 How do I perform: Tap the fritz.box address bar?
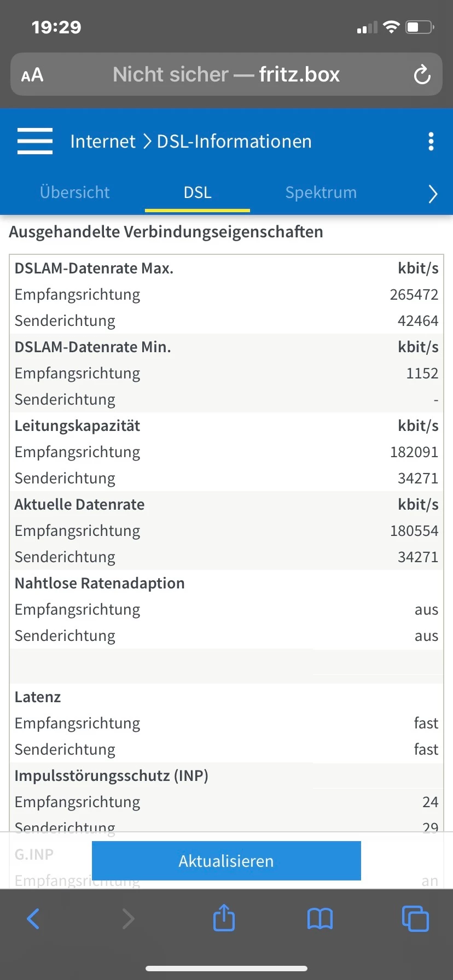pyautogui.click(x=226, y=74)
